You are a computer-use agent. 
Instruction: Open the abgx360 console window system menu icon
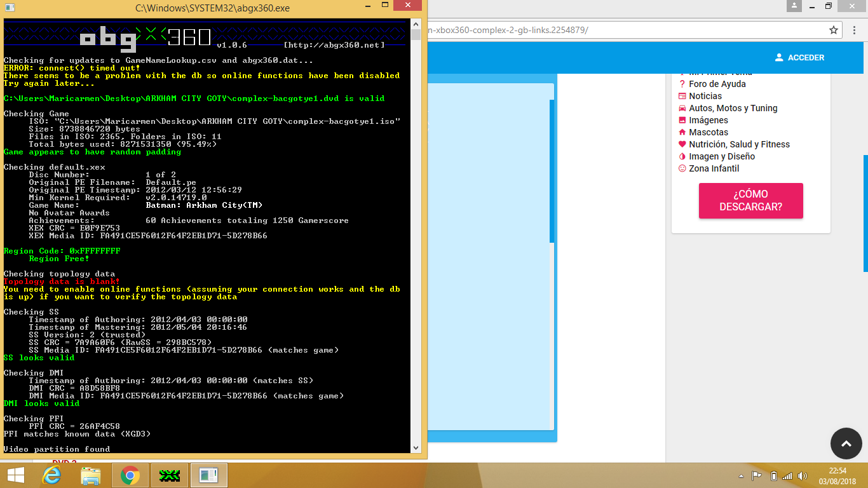tap(10, 8)
